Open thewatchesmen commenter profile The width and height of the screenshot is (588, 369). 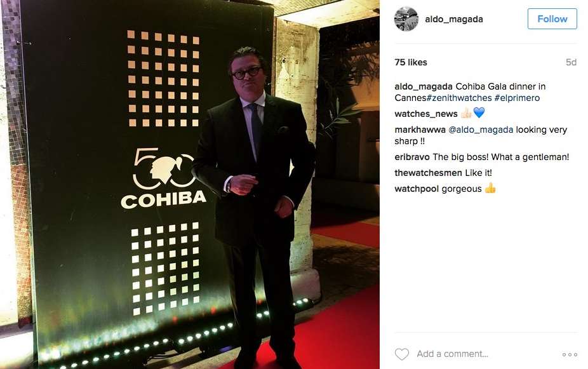(x=428, y=173)
